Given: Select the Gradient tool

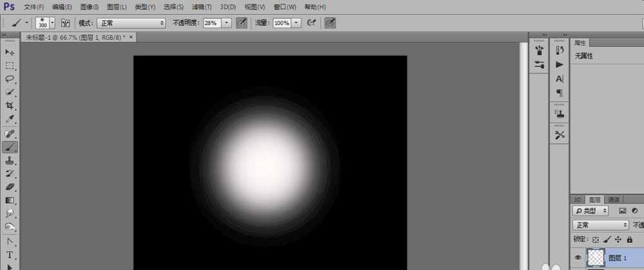Looking at the screenshot, I should 10,200.
